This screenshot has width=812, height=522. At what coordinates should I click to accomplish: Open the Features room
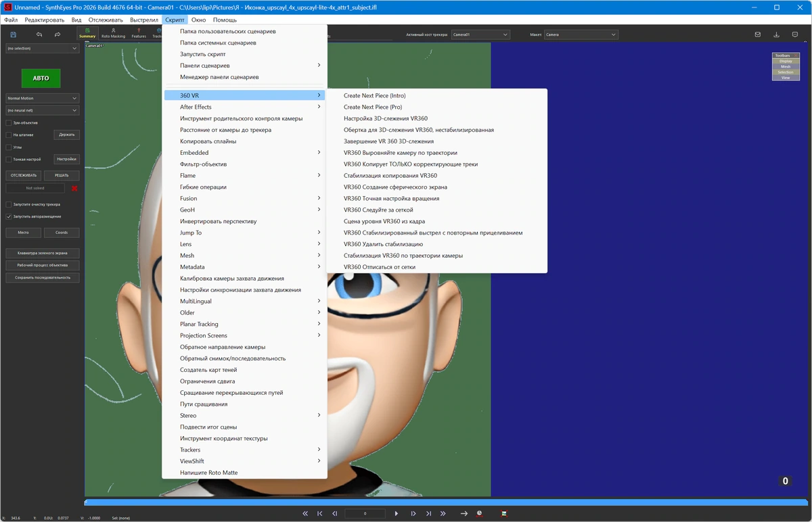[x=139, y=33]
